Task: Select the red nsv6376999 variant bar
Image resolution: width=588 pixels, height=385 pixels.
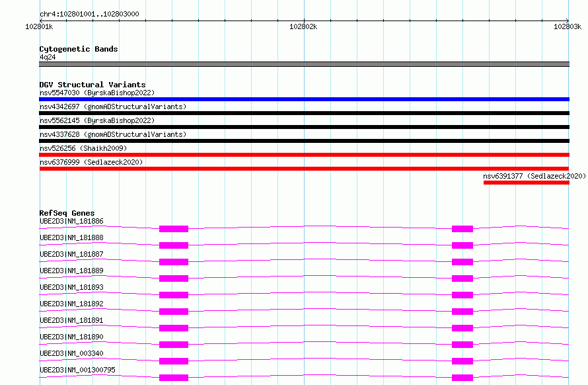Action: [304, 169]
